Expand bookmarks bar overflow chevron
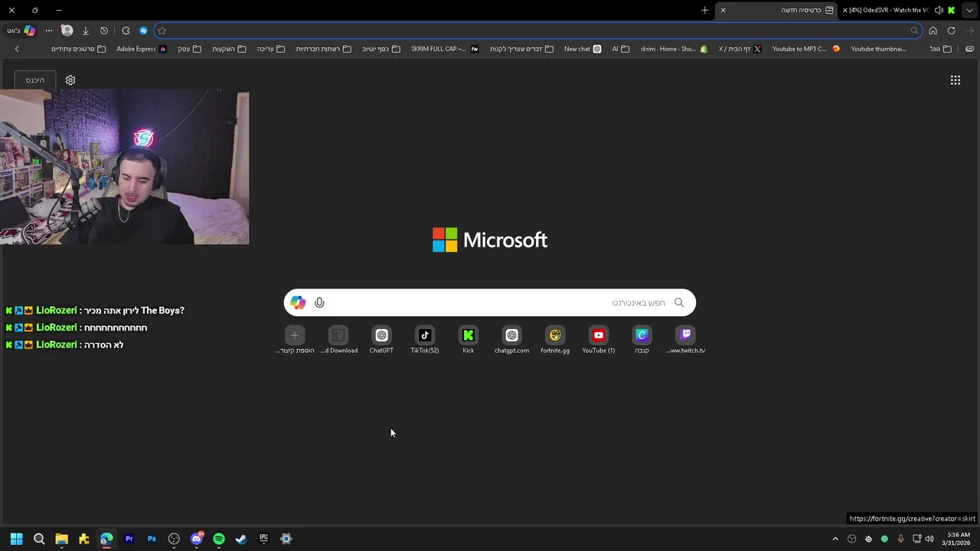 [17, 49]
